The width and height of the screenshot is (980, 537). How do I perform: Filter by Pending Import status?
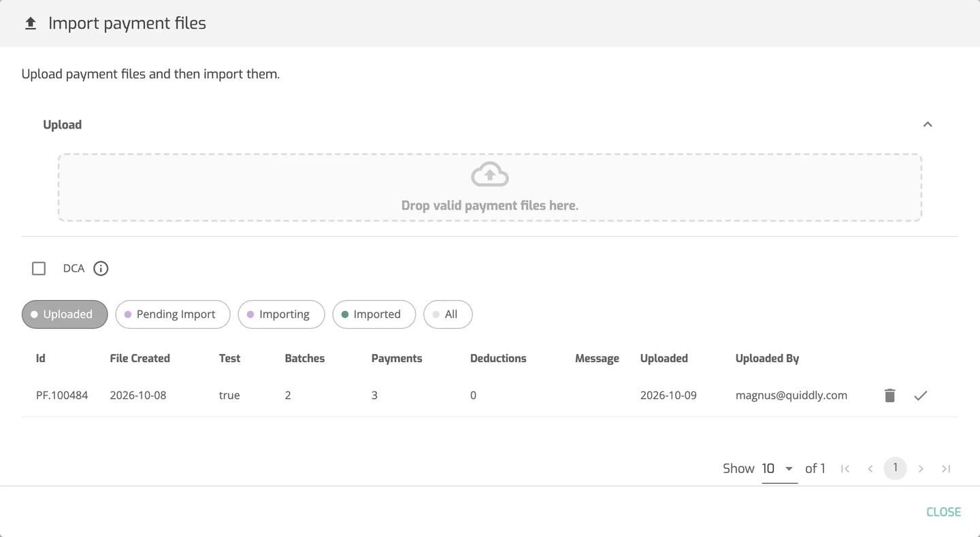click(173, 314)
